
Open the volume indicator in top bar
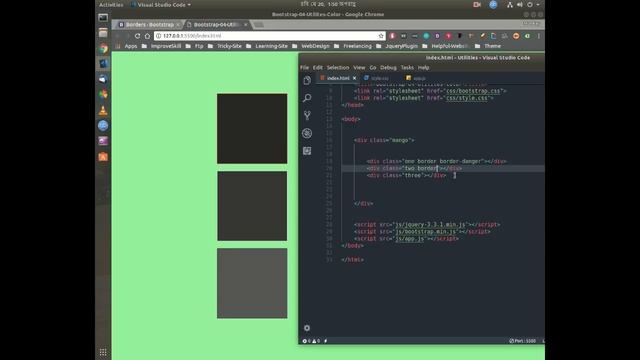(x=520, y=4)
